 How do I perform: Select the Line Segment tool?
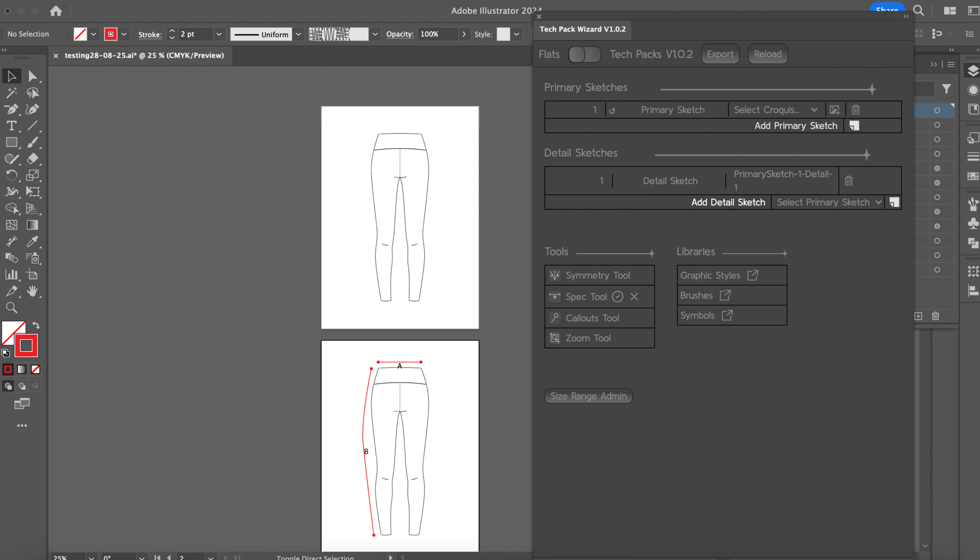33,126
